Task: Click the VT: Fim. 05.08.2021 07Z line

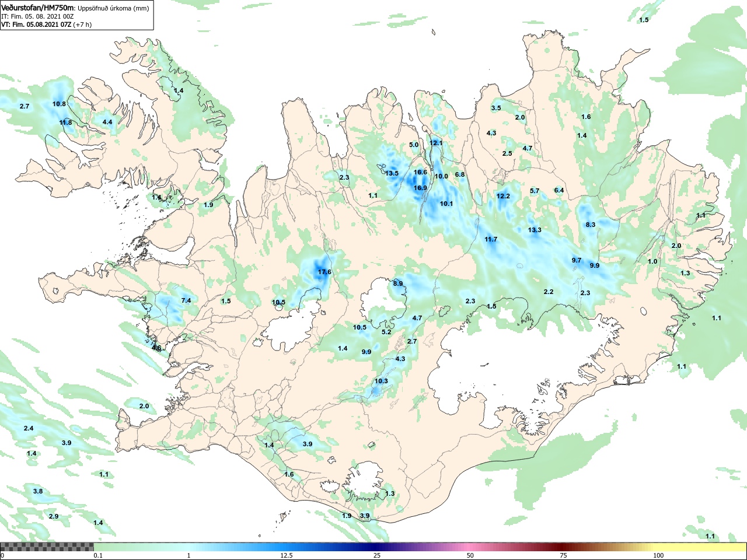Action: [x=46, y=24]
